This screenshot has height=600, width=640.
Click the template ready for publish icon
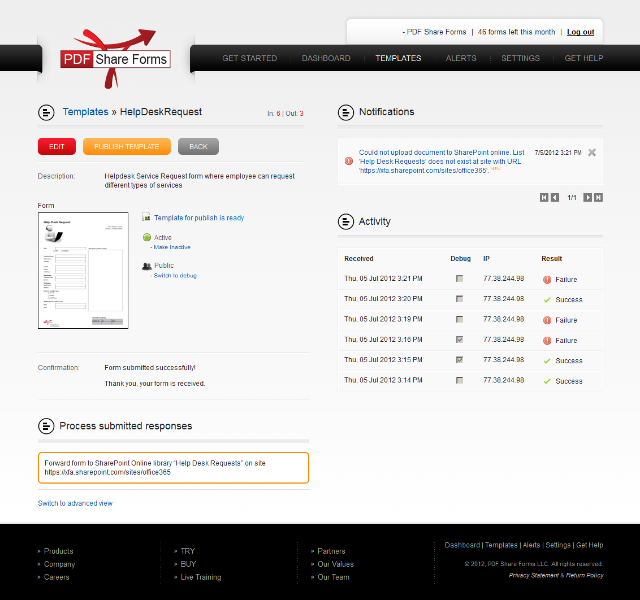[x=146, y=217]
